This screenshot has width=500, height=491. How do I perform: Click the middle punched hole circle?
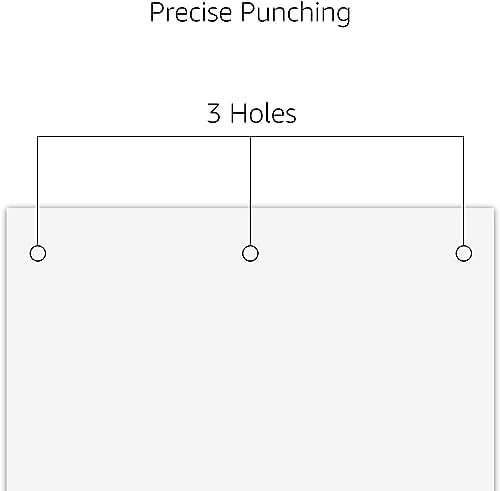(250, 253)
